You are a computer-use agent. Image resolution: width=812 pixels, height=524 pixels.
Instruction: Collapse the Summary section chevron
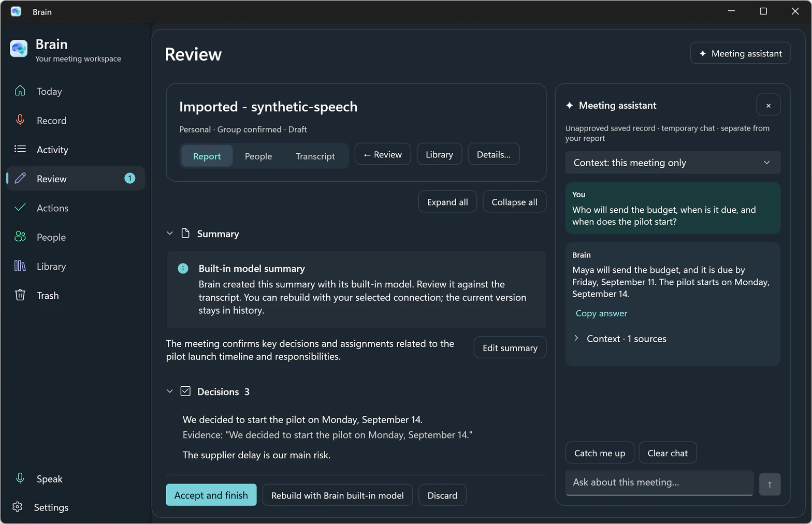(x=170, y=233)
